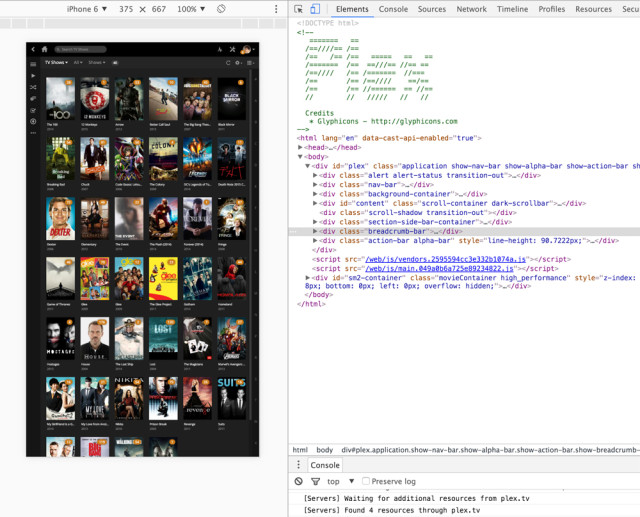Open the Plex activity status icon
This screenshot has width=640, height=517.
220,49
